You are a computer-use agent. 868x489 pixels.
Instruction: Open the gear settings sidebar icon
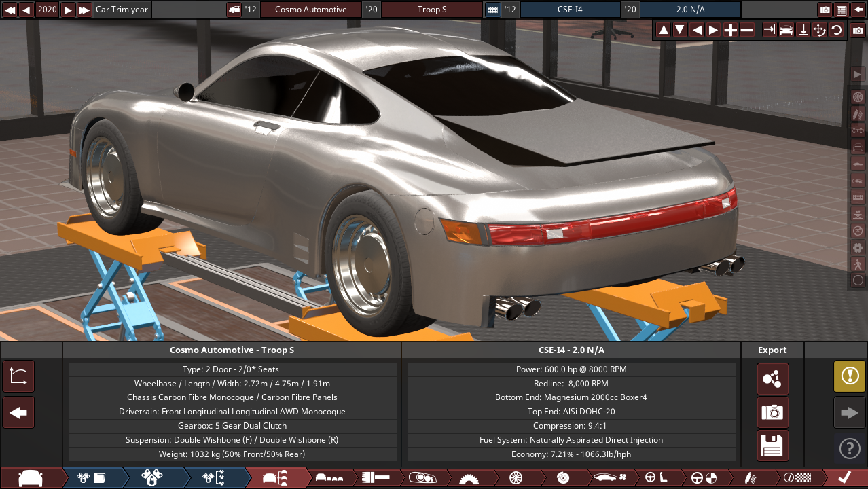tap(858, 247)
